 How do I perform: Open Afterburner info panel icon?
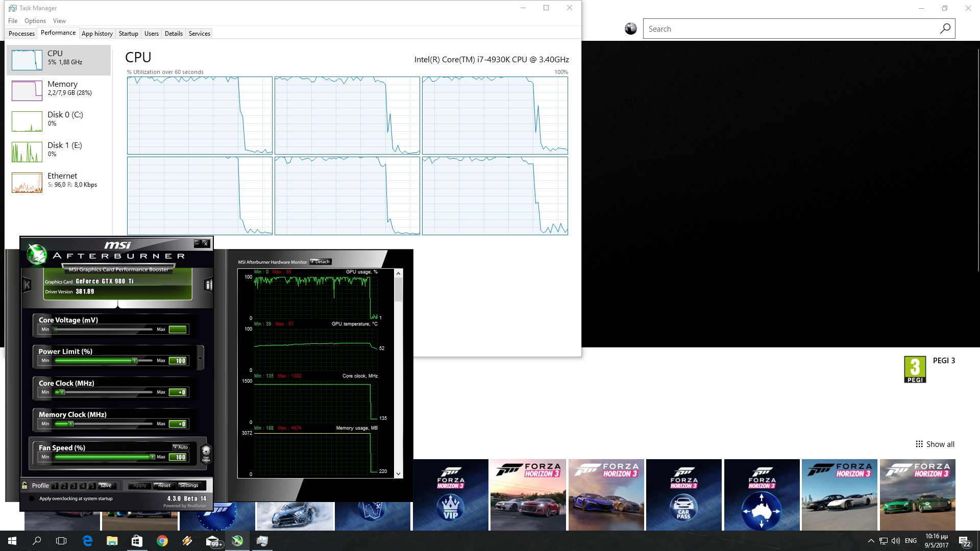click(208, 285)
